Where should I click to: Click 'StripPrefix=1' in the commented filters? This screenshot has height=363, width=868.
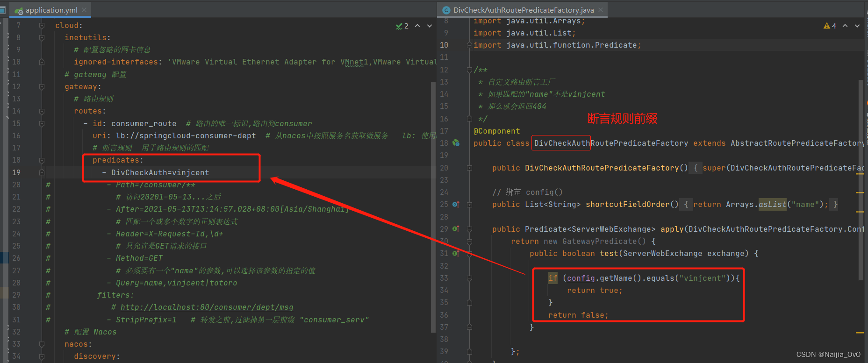146,320
